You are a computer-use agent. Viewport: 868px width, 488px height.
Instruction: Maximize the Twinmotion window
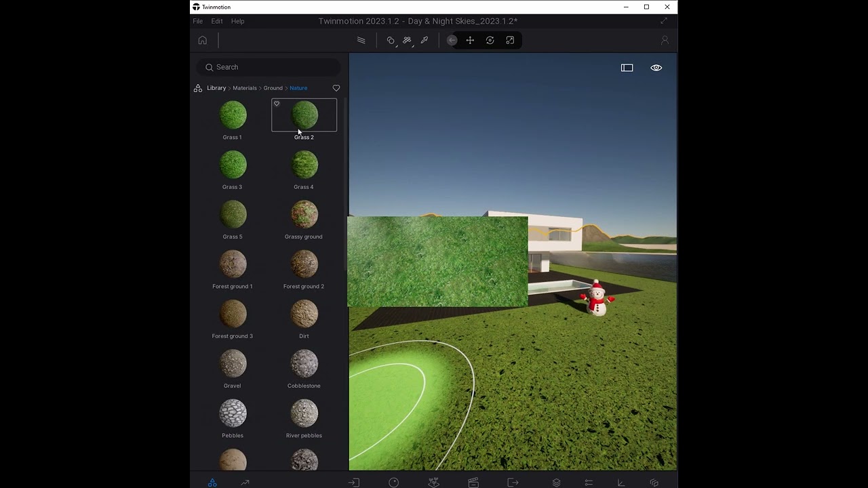pyautogui.click(x=646, y=7)
